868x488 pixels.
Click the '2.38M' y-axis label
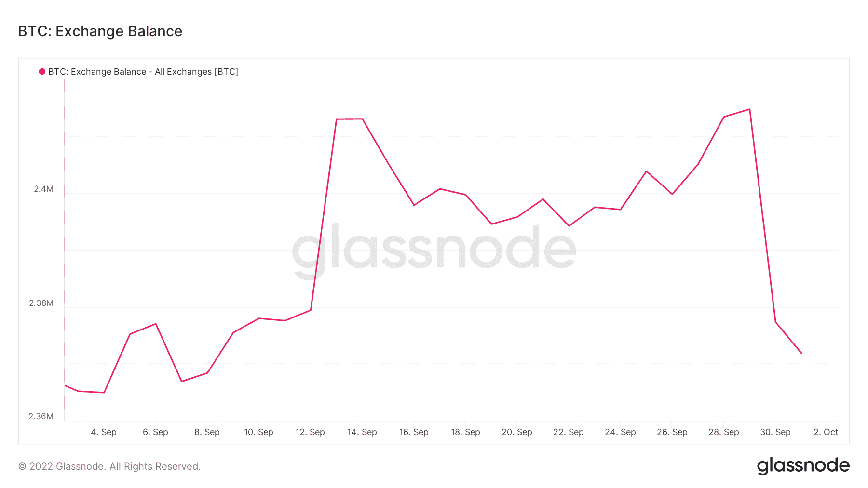click(x=41, y=303)
